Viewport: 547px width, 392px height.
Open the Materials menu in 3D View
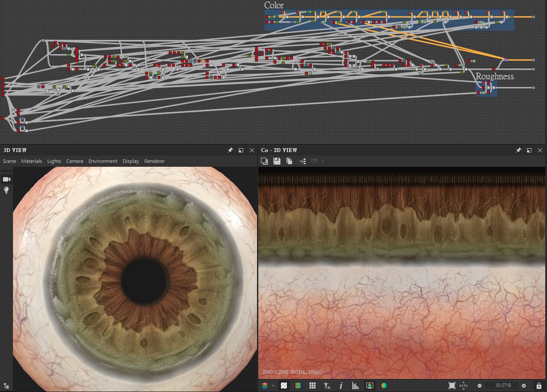point(32,161)
